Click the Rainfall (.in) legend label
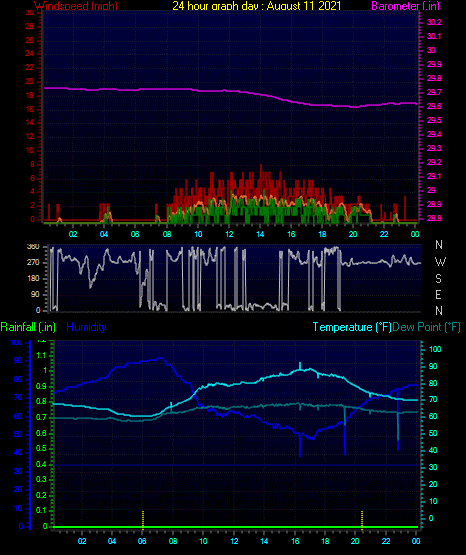This screenshot has width=466, height=555. click(x=28, y=327)
